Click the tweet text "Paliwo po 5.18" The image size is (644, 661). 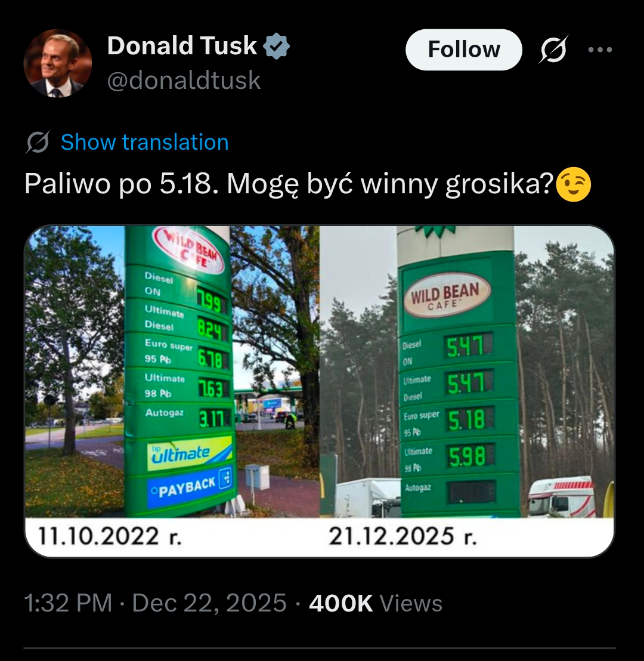click(118, 186)
